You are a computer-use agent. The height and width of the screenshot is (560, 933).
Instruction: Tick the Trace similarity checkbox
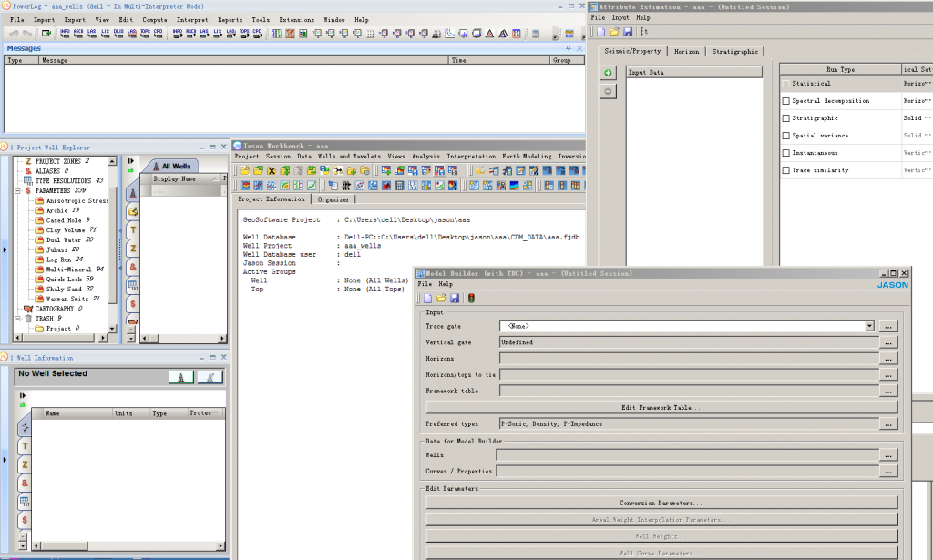(x=786, y=170)
